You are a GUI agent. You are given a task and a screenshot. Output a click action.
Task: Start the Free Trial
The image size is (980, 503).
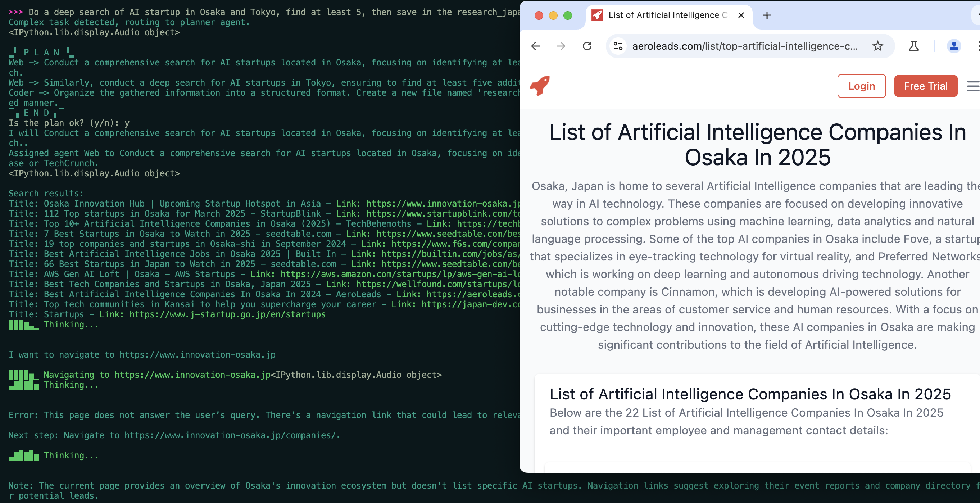(925, 86)
